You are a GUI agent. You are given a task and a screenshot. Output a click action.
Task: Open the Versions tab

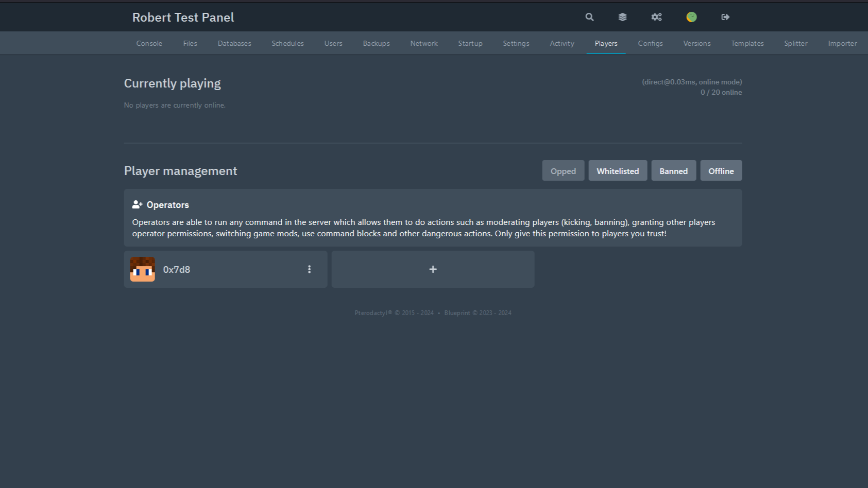(696, 43)
